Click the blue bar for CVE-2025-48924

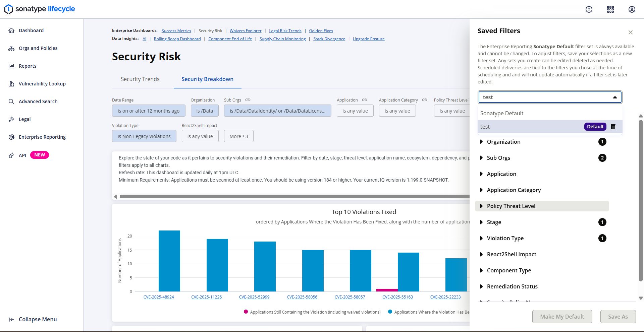[x=169, y=261]
